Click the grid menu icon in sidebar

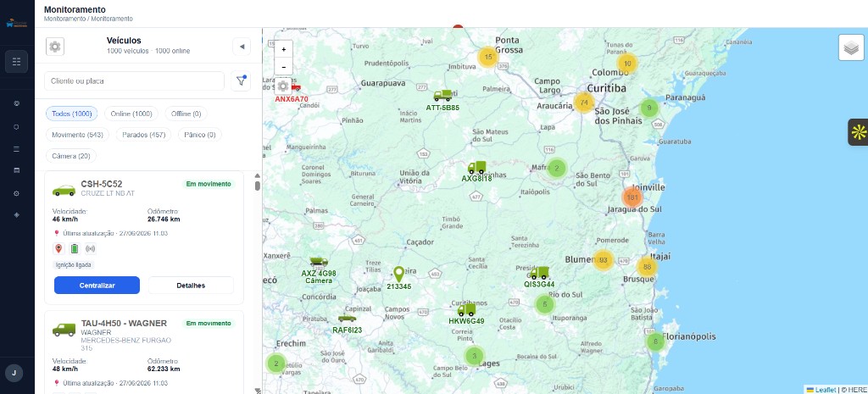tap(17, 61)
